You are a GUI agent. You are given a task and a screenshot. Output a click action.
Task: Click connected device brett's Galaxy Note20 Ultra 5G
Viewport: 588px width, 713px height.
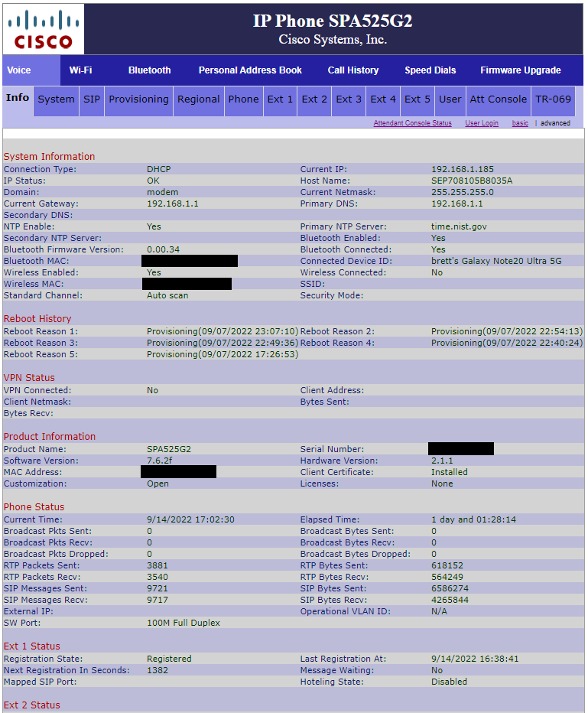tap(496, 261)
